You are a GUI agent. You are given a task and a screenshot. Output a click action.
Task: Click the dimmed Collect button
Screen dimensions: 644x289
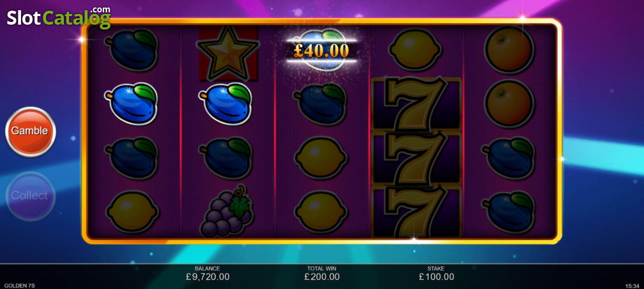(x=30, y=196)
